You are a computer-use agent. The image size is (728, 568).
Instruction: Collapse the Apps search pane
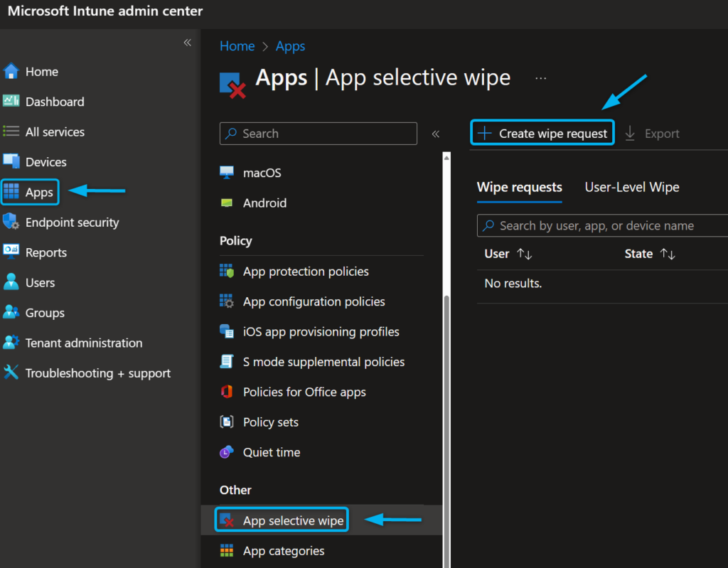[436, 133]
